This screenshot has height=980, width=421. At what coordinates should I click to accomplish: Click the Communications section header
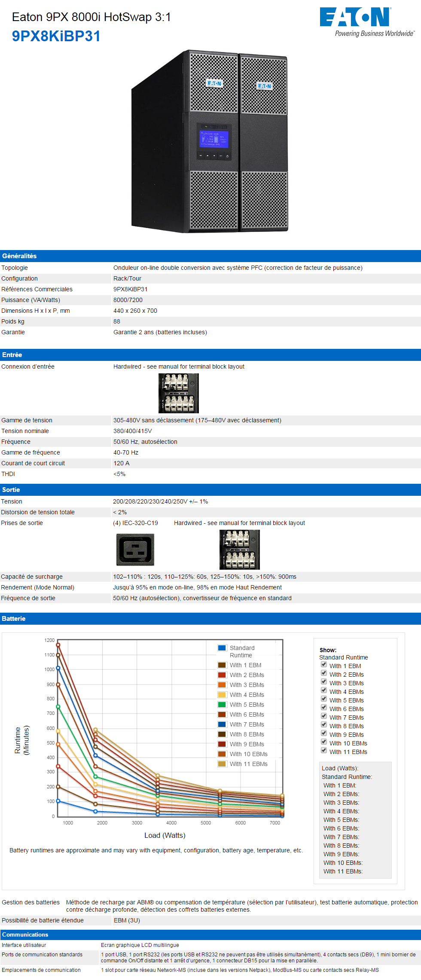coord(210,934)
